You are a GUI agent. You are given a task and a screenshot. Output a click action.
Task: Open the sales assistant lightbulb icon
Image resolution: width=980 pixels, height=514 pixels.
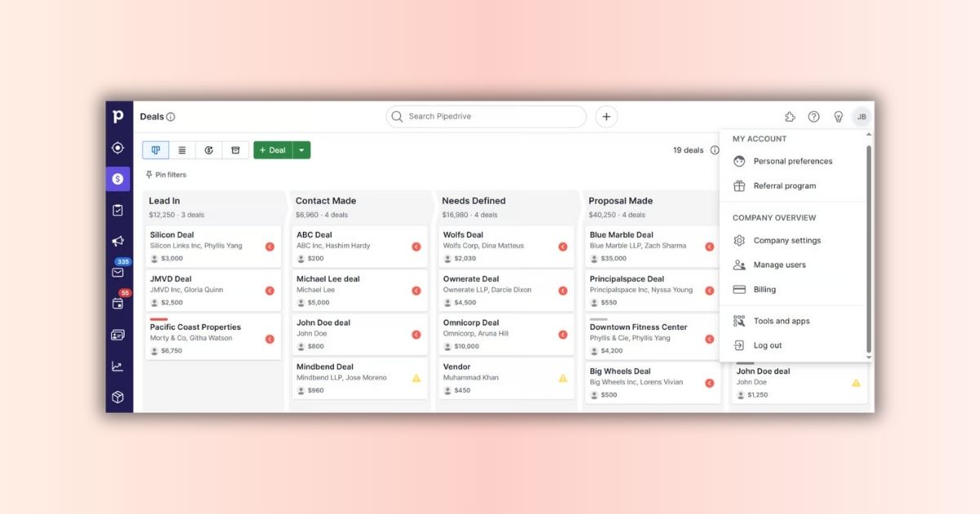point(838,117)
